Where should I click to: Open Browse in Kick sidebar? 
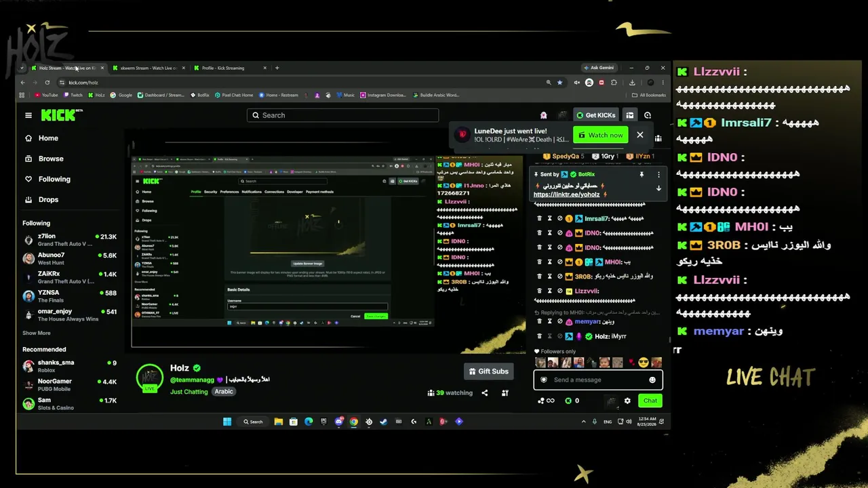pyautogui.click(x=44, y=159)
